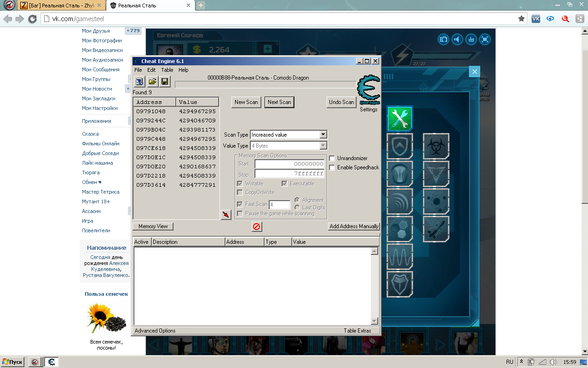Open the Value Type dropdown
Viewport: 588px width, 368px height.
click(x=323, y=146)
